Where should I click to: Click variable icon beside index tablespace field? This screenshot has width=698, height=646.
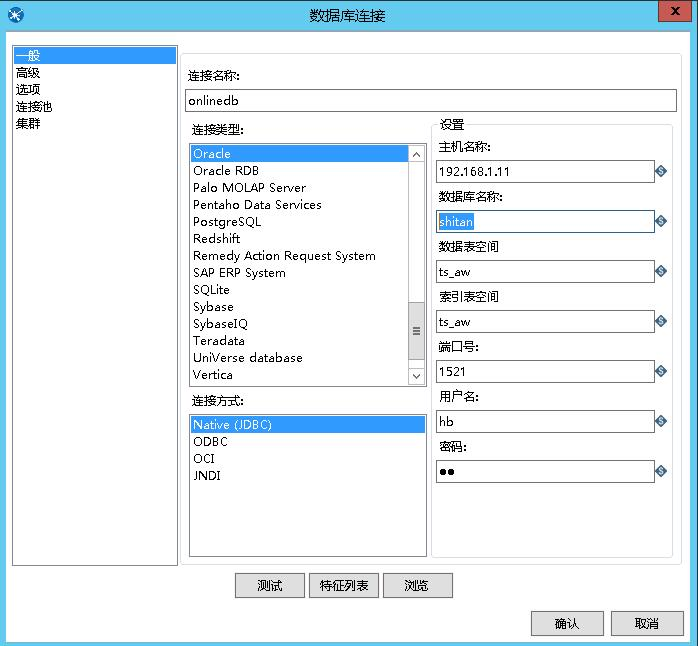(x=661, y=321)
